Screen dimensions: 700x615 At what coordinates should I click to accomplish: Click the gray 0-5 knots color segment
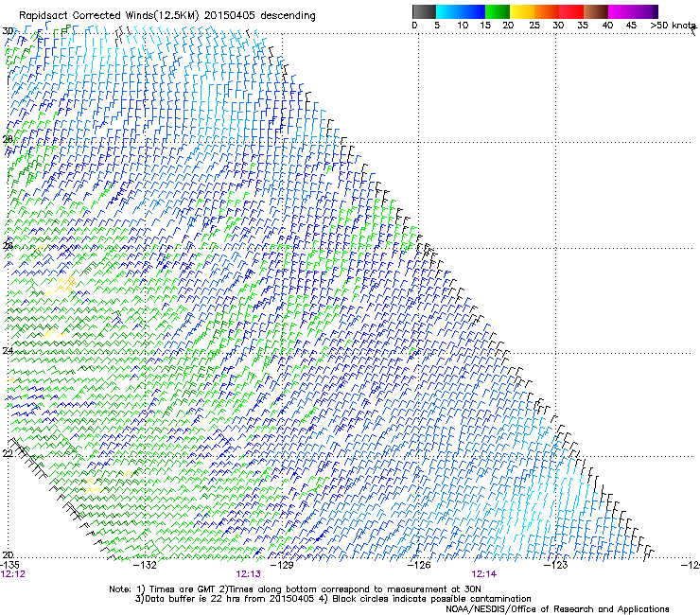click(x=424, y=11)
